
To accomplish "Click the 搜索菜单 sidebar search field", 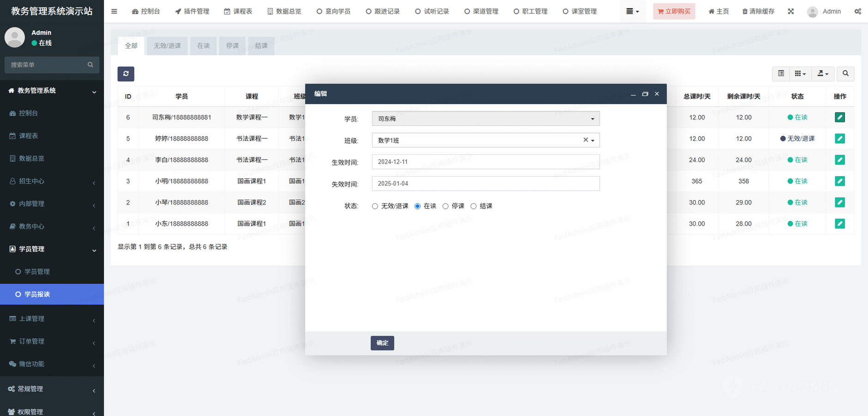I will pyautogui.click(x=48, y=65).
